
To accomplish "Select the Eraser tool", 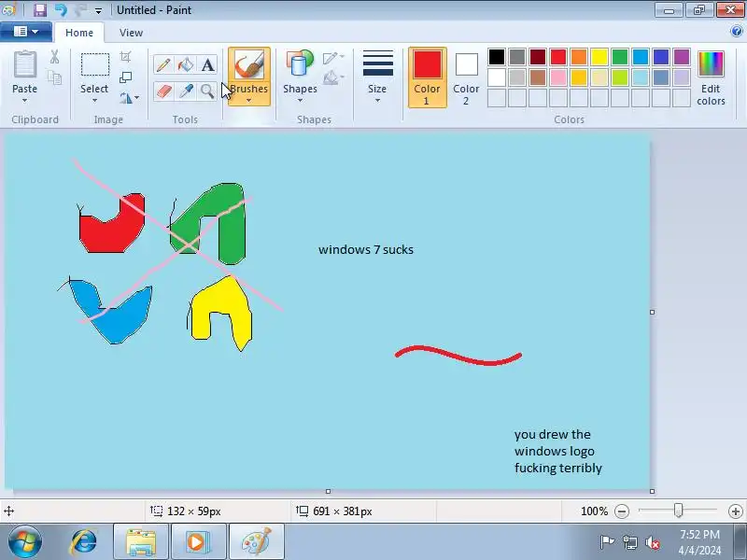I will pyautogui.click(x=162, y=91).
